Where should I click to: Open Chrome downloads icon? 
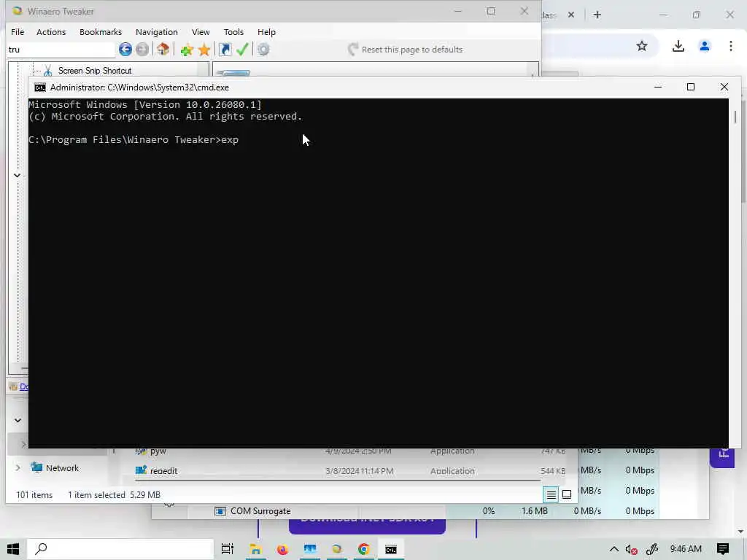(678, 46)
